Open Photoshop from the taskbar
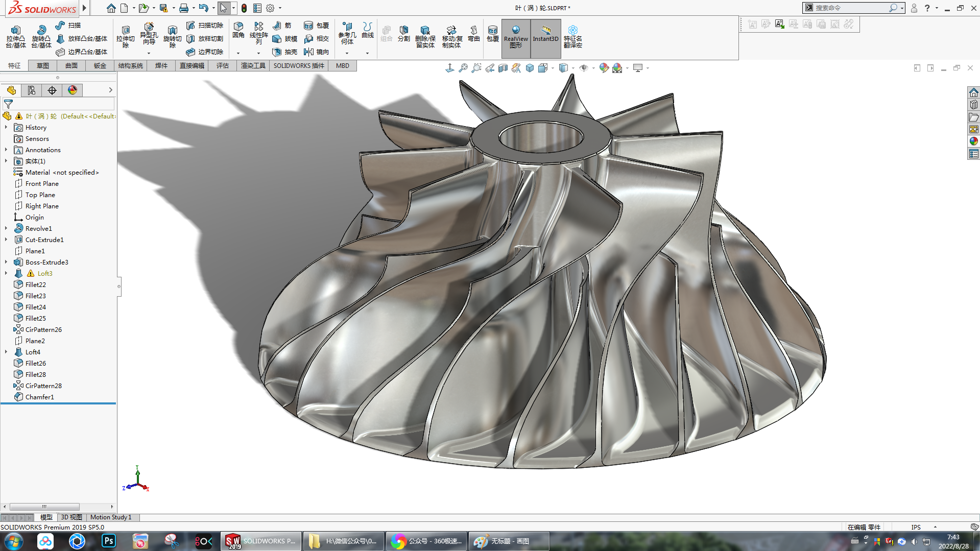Image resolution: width=980 pixels, height=551 pixels. (x=109, y=541)
